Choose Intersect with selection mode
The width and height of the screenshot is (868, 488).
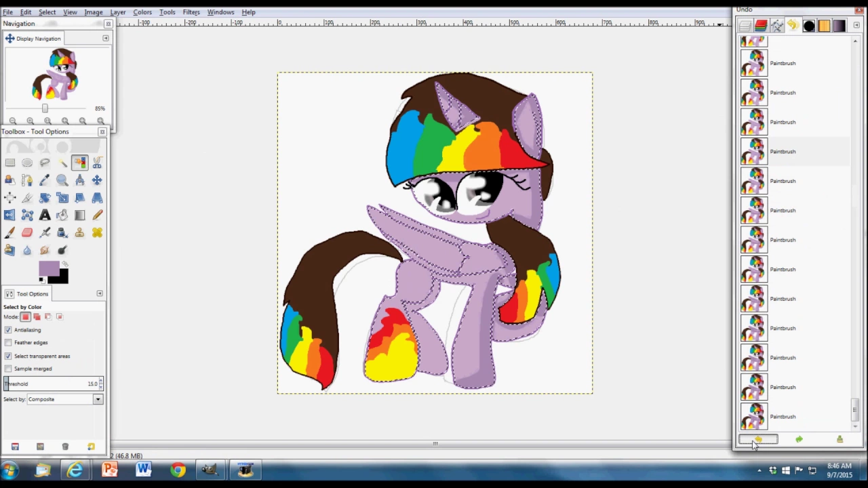[x=59, y=317]
